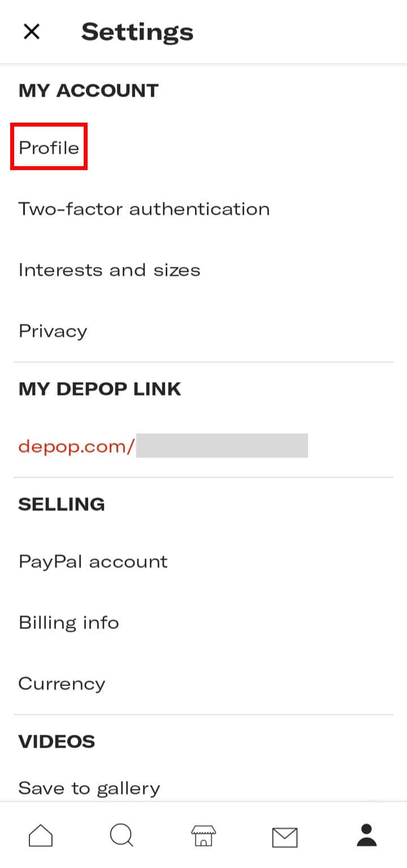Open Two-factor authentication settings
This screenshot has height=868, width=407.
tap(144, 209)
